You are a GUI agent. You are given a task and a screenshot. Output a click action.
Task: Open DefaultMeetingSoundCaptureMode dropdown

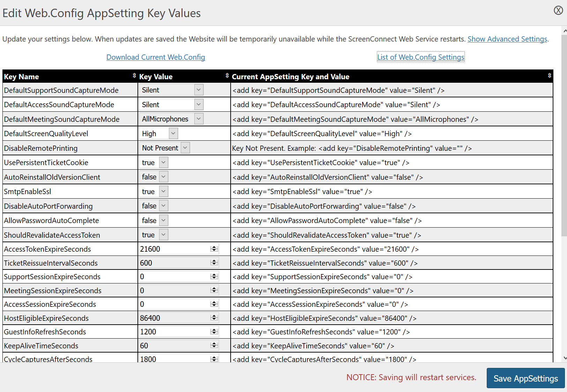pyautogui.click(x=171, y=119)
